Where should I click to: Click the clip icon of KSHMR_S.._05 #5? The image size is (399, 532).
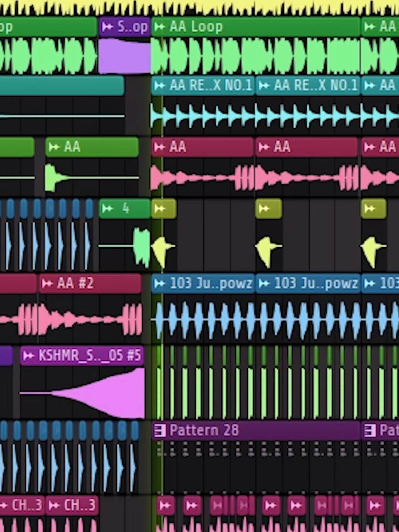(x=28, y=355)
